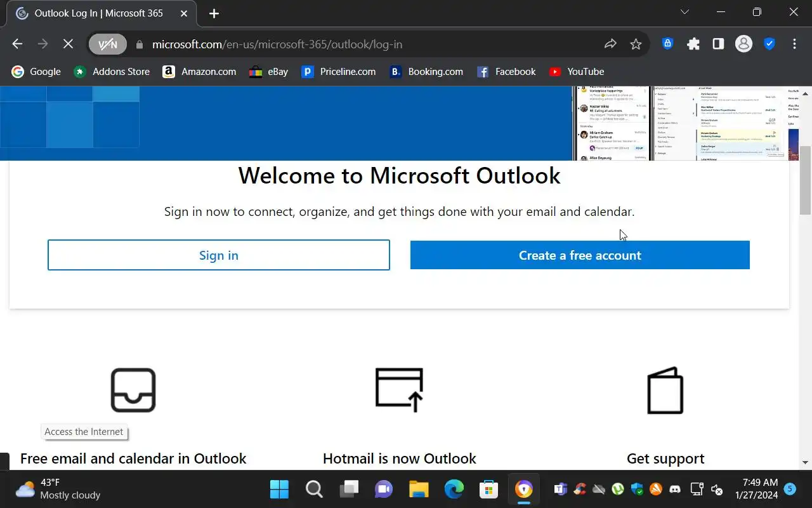Open a new tab with the plus button
This screenshot has height=508, width=812.
[x=214, y=13]
